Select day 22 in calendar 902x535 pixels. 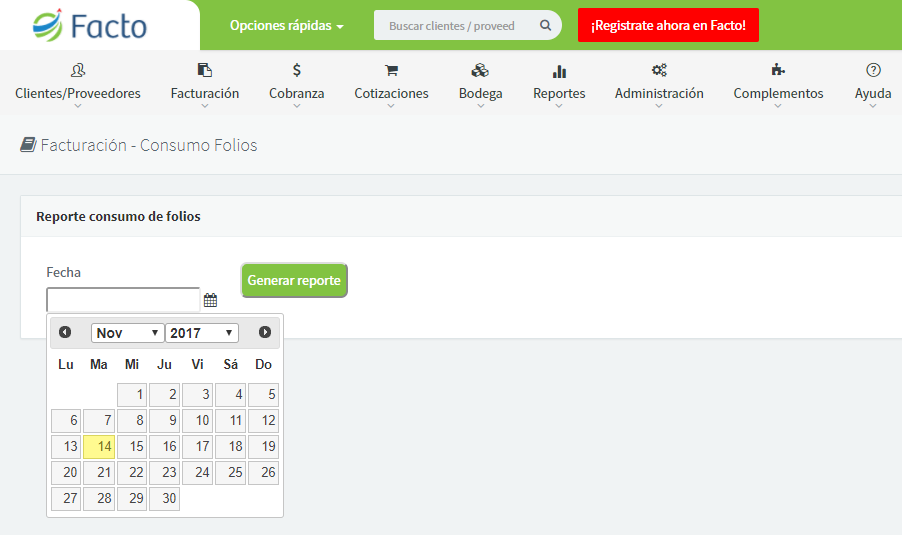point(132,472)
